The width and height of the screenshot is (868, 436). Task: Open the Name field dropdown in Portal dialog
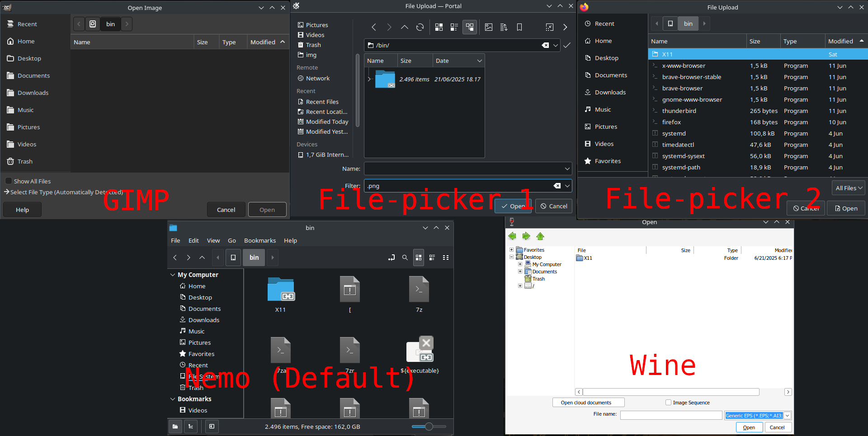point(567,169)
